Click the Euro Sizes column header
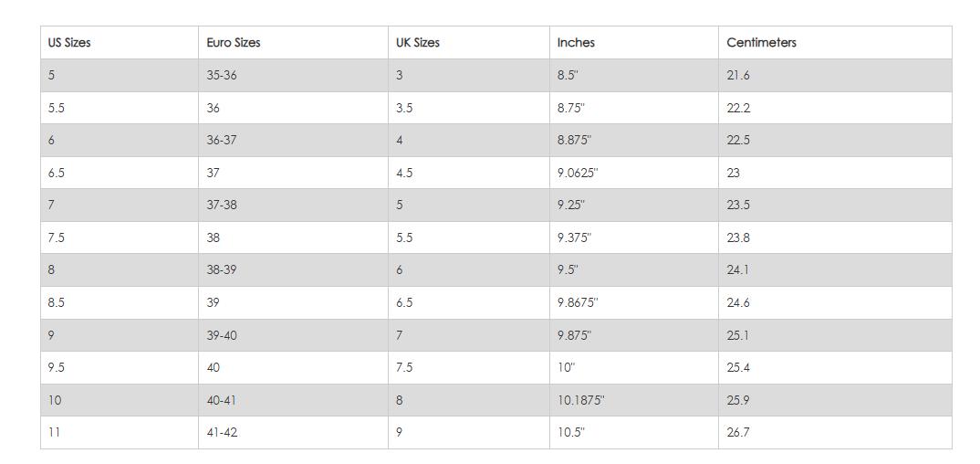Screen dimensions: 980x464 coord(233,43)
